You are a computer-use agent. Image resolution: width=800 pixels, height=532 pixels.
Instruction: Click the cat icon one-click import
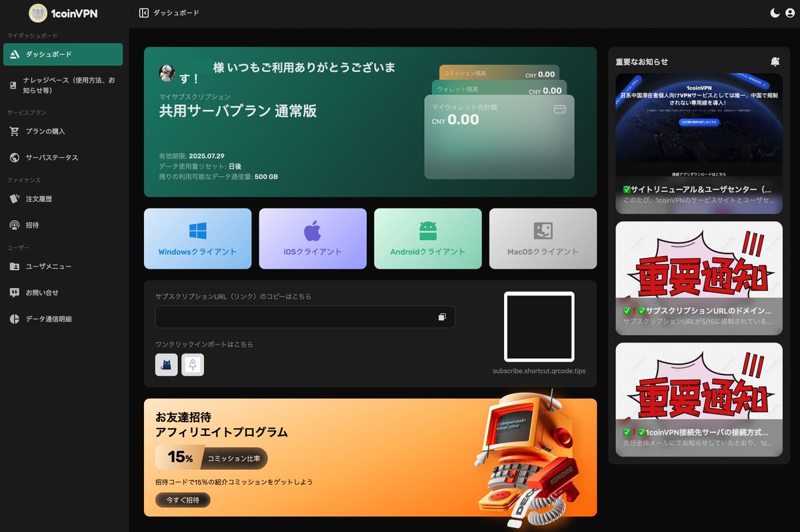pos(167,365)
